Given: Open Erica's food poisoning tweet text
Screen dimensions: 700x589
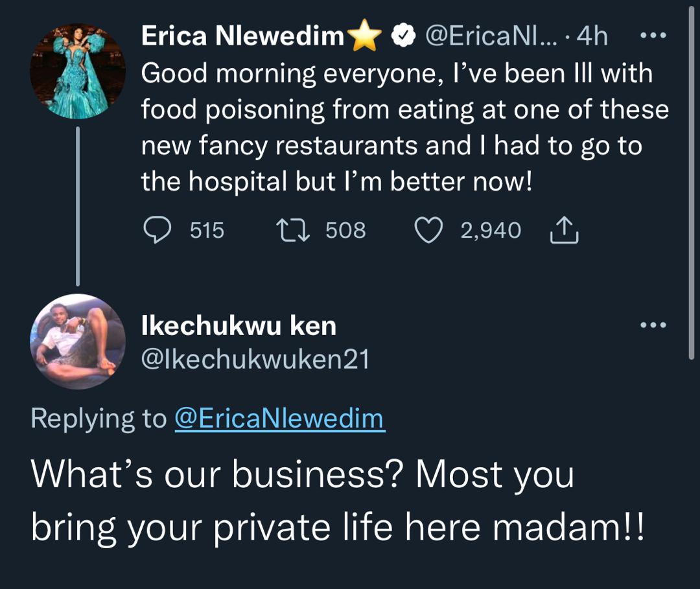Looking at the screenshot, I should coord(405,127).
